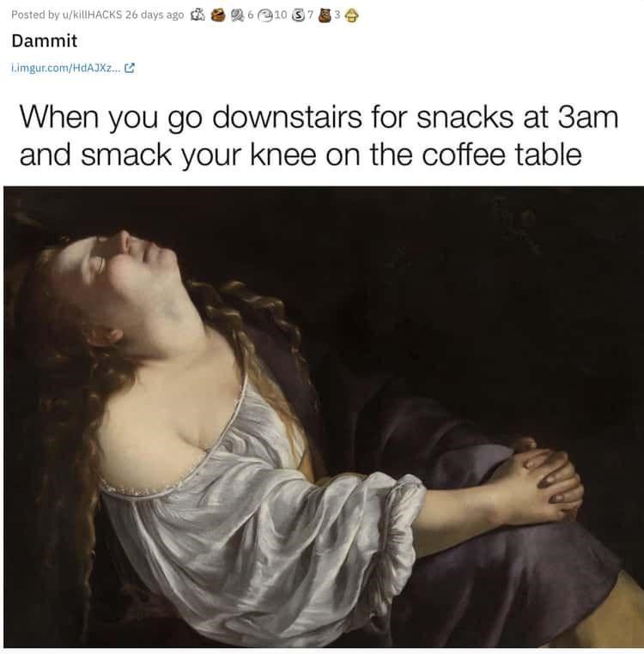Click the '26 days ago' timestamp
Image resolution: width=644 pixels, height=654 pixels.
[x=155, y=15]
